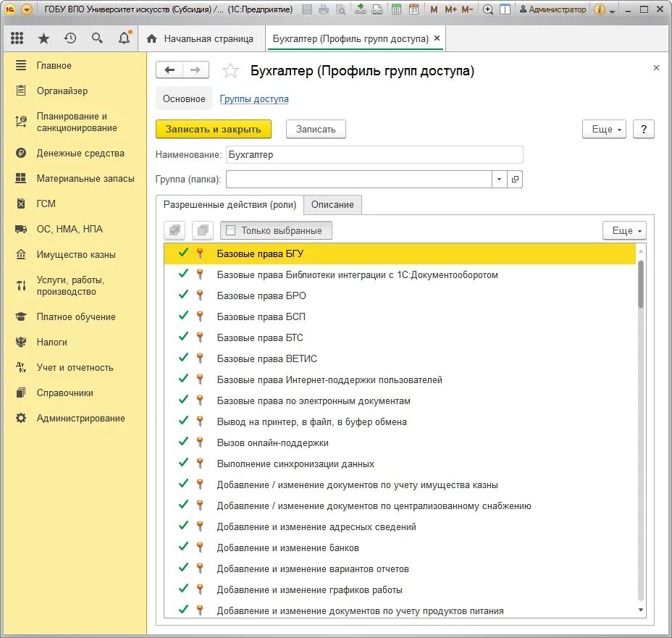Click the panel layout settings icon
672x638 pixels.
coord(505,9)
